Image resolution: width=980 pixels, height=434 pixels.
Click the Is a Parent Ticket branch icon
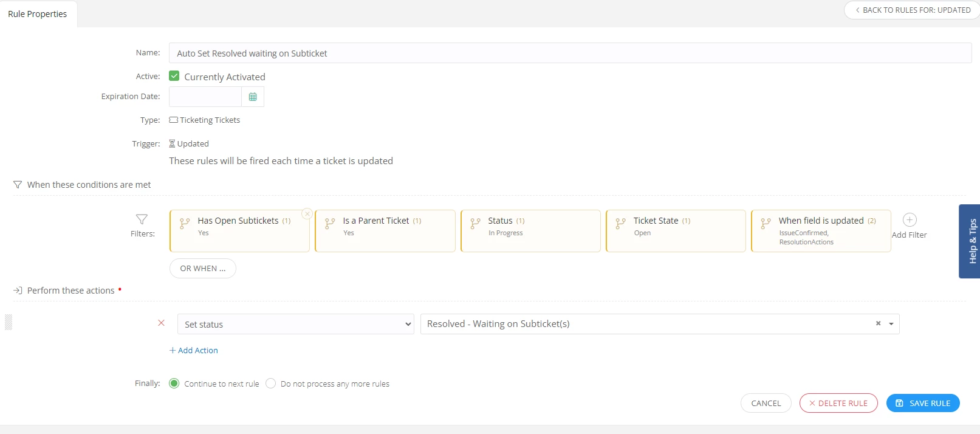coord(330,224)
